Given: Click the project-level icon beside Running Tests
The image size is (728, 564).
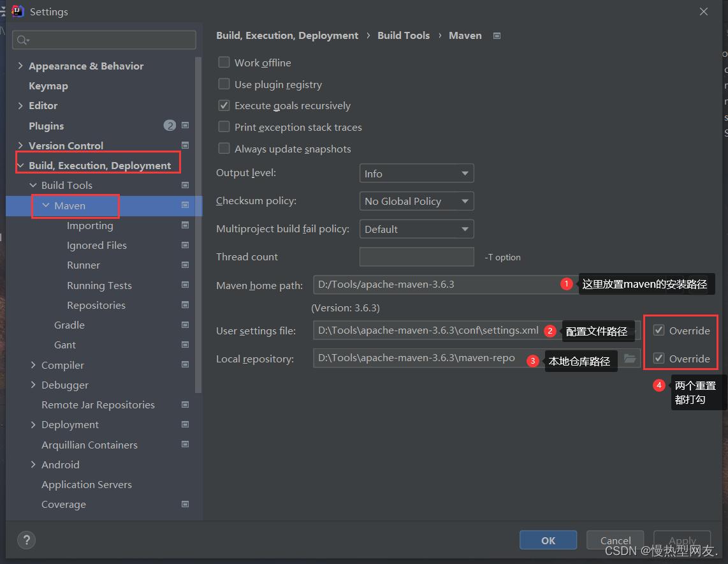Looking at the screenshot, I should 186,285.
